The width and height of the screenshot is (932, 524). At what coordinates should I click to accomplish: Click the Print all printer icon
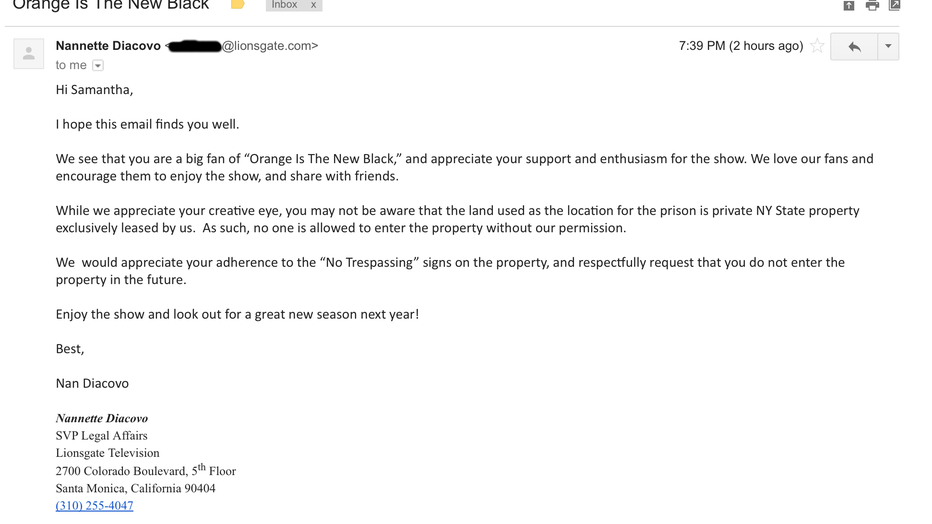(x=872, y=5)
